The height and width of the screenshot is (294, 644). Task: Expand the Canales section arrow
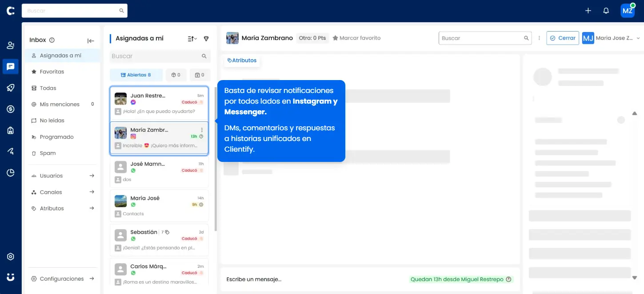click(x=92, y=192)
